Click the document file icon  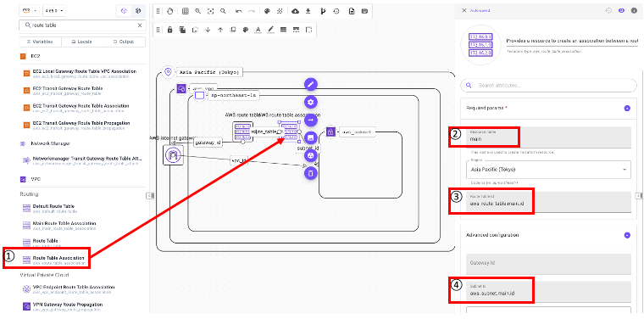tap(352, 12)
